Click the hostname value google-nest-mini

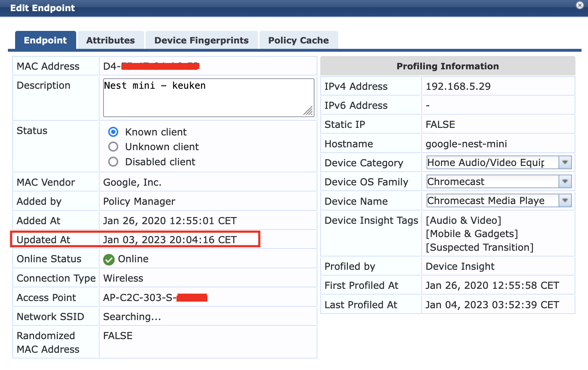click(x=466, y=144)
